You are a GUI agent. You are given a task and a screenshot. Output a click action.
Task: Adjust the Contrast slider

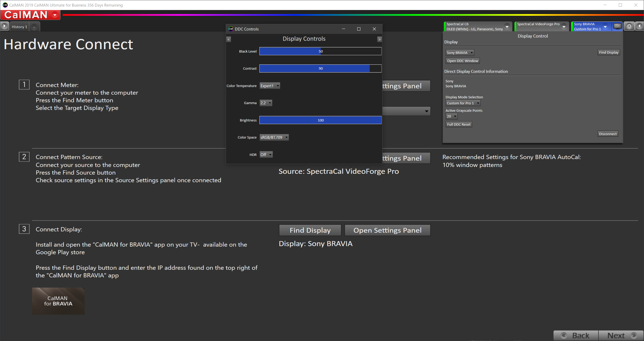point(320,68)
